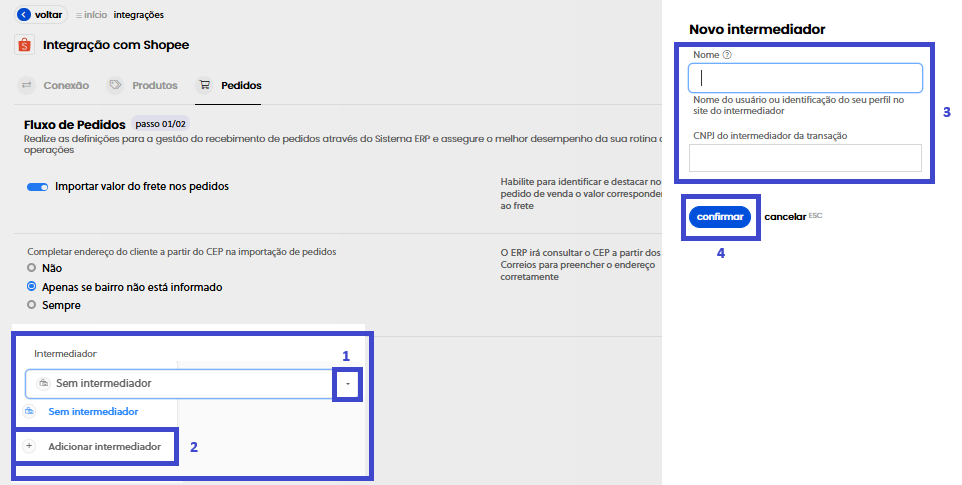
Task: Click the Habilite para identificar help text
Action: pos(581,194)
